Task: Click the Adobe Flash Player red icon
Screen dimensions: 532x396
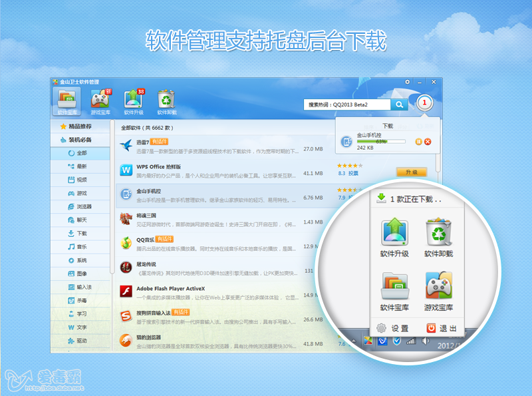Action: (126, 292)
